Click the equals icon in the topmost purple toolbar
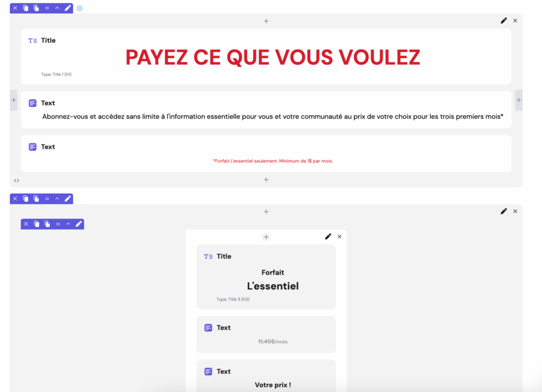Screen dimensions: 542x392 coord(47,8)
